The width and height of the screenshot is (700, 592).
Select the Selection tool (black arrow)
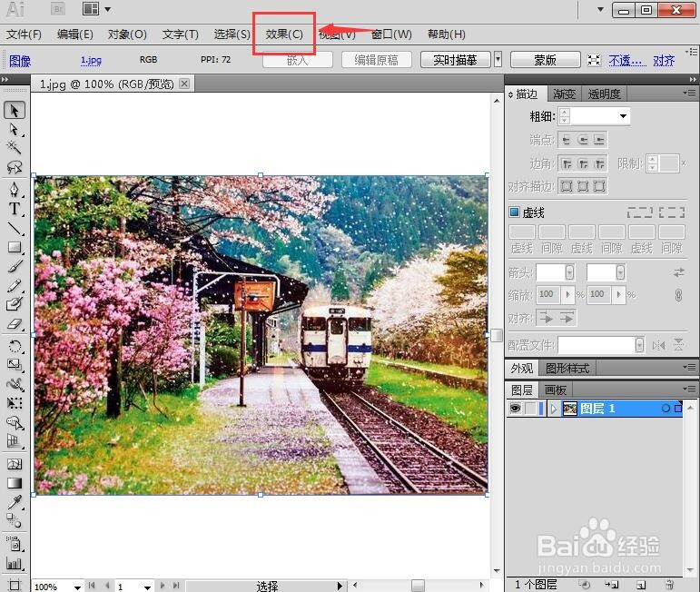pos(15,110)
